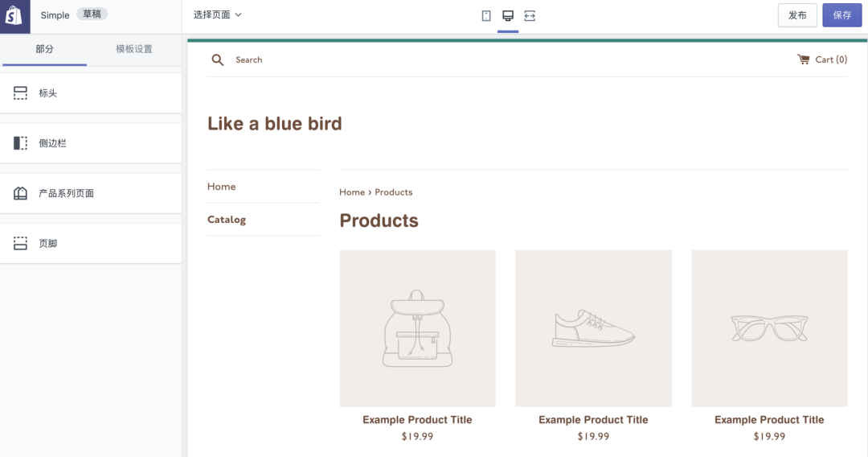Expand the 选择页面 page dropdown
Viewport: 868px width, 457px height.
pos(218,15)
